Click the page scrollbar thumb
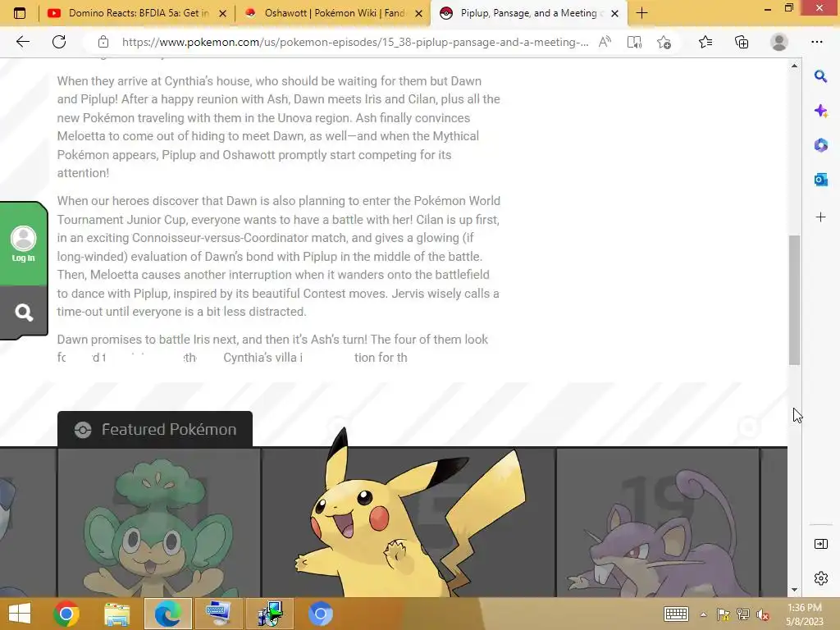 point(794,300)
